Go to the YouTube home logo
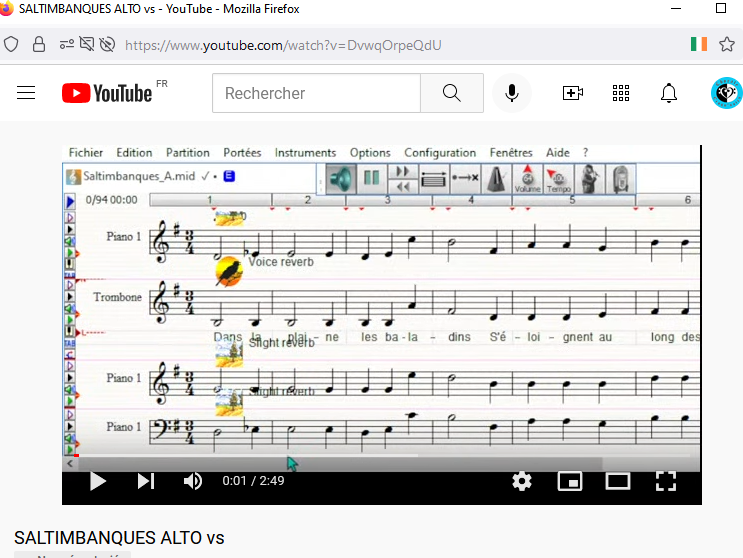The height and width of the screenshot is (558, 743). [x=108, y=93]
